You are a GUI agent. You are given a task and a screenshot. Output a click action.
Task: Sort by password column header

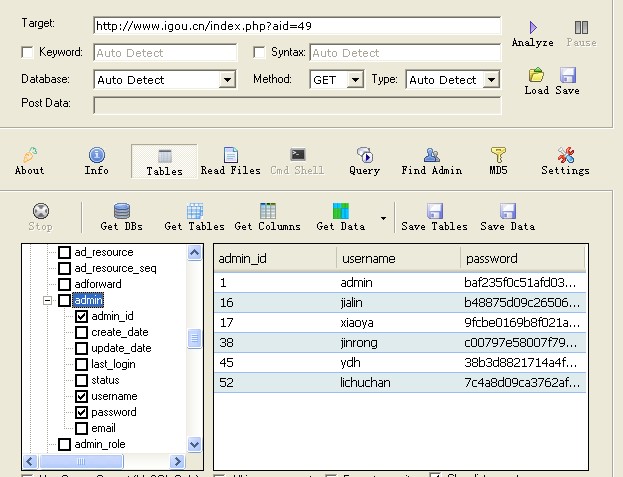523,259
